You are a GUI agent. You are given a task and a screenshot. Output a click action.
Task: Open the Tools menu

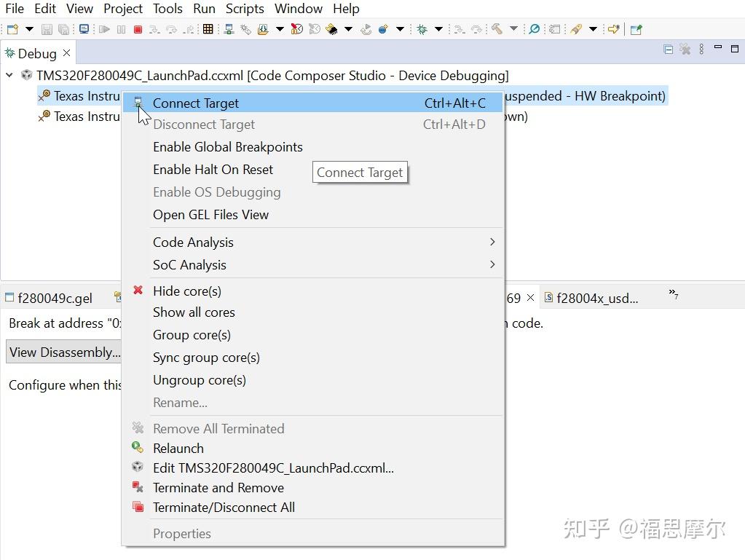pyautogui.click(x=167, y=9)
